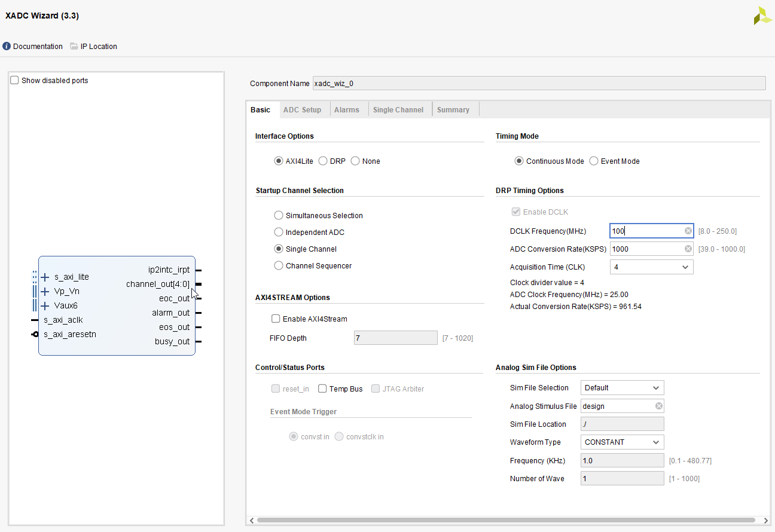Click the FIFO Depth field
Viewport: 775px width, 532px height.
tap(396, 338)
